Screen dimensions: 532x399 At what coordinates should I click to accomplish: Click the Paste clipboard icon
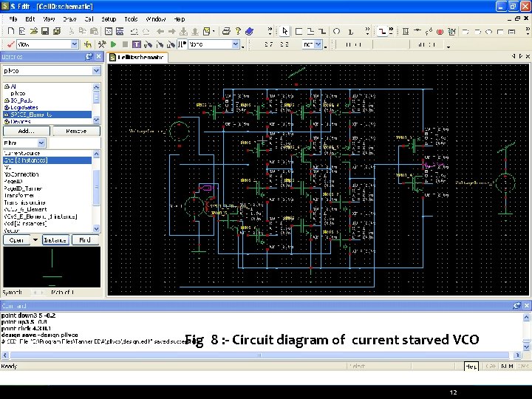pyautogui.click(x=94, y=31)
